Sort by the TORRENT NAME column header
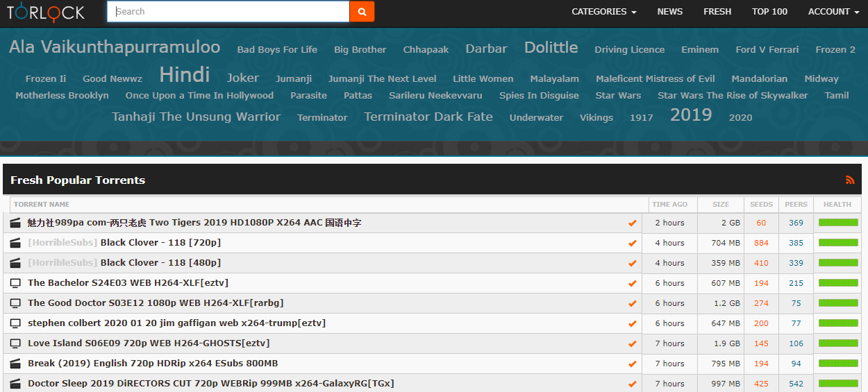Screen dimensions: 868x392 pyautogui.click(x=330, y=205)
